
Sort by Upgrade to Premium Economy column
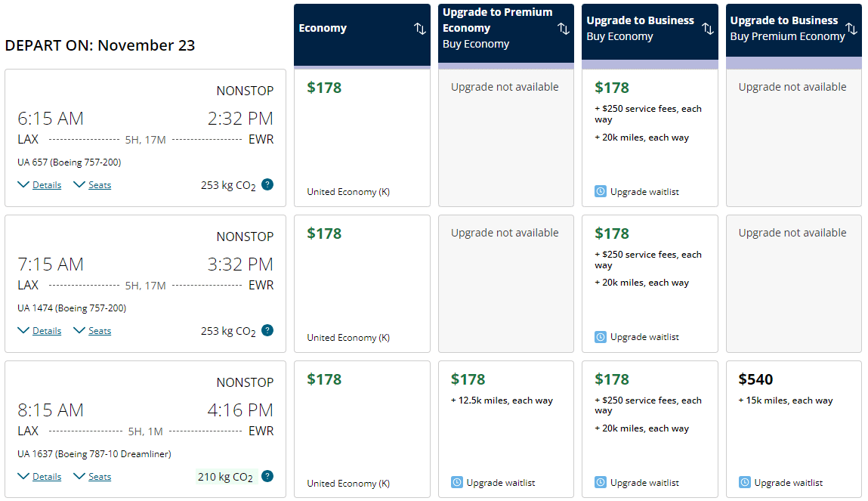coord(564,29)
